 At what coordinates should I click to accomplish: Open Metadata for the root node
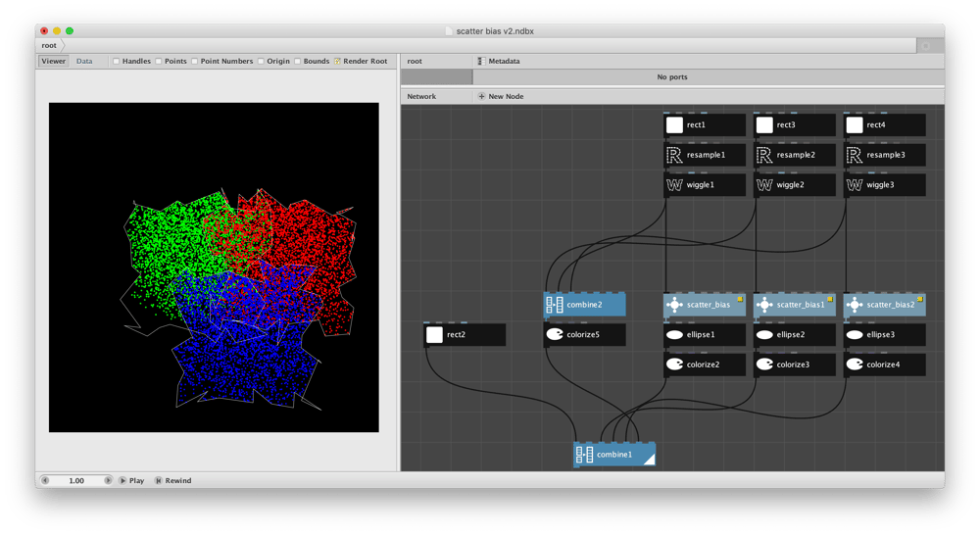click(499, 62)
